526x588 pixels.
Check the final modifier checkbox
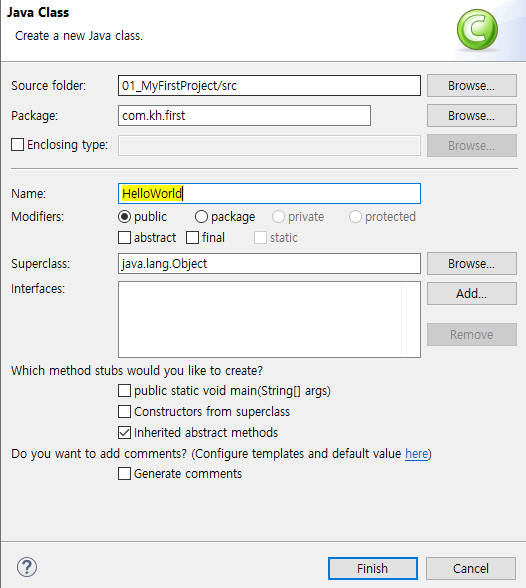(x=192, y=237)
